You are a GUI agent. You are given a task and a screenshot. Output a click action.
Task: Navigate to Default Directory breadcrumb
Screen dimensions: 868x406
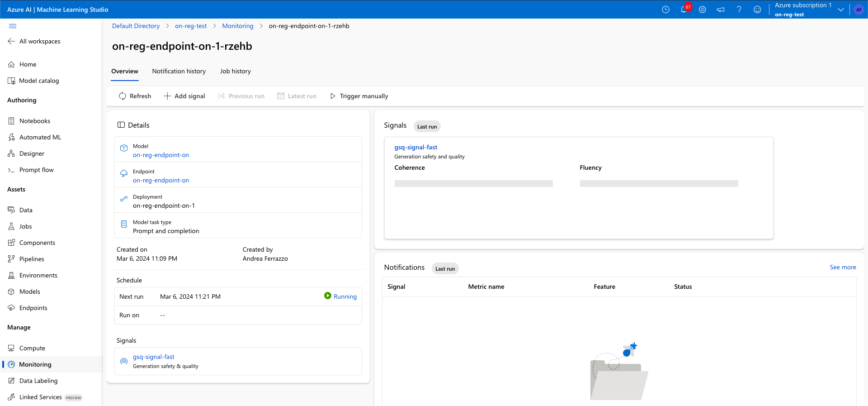click(136, 26)
